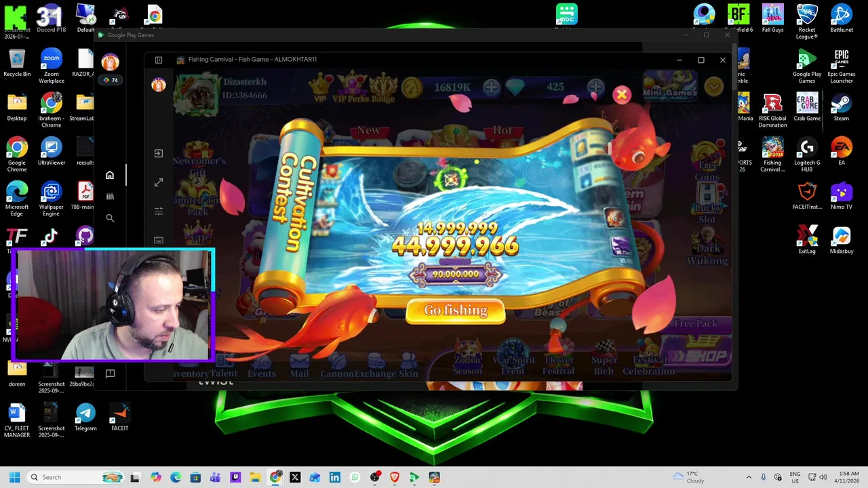Open Events in the game's bottom bar
This screenshot has height=488, width=868.
262,367
